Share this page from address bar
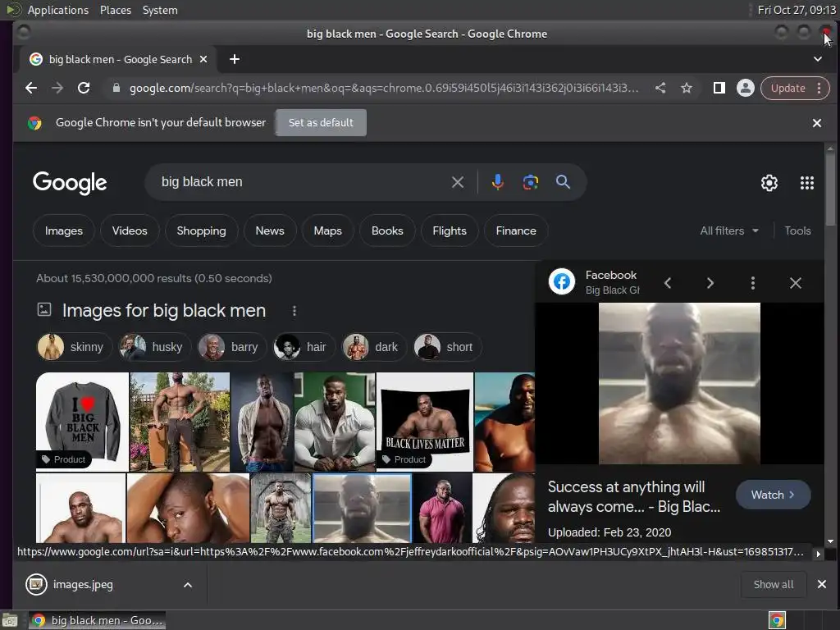 click(x=660, y=88)
